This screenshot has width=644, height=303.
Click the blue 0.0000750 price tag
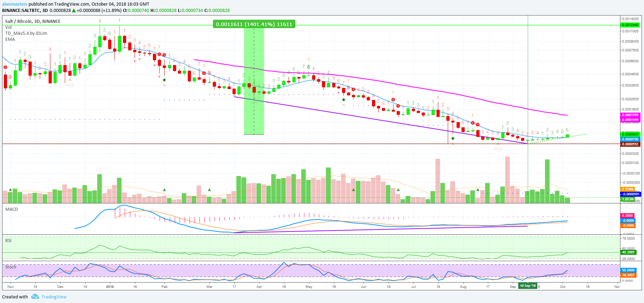tap(630, 139)
